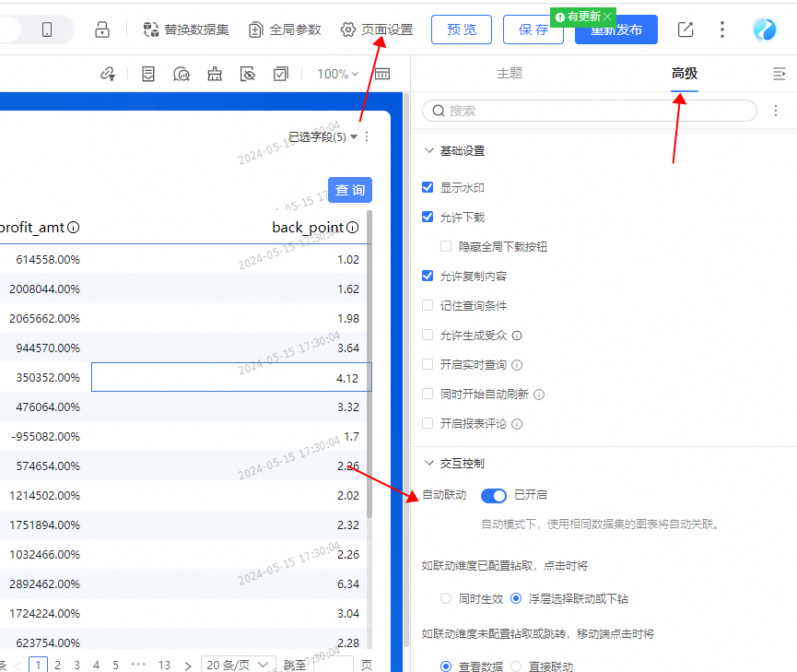Switch to the 主题 tab
The height and width of the screenshot is (672, 797).
pyautogui.click(x=510, y=74)
